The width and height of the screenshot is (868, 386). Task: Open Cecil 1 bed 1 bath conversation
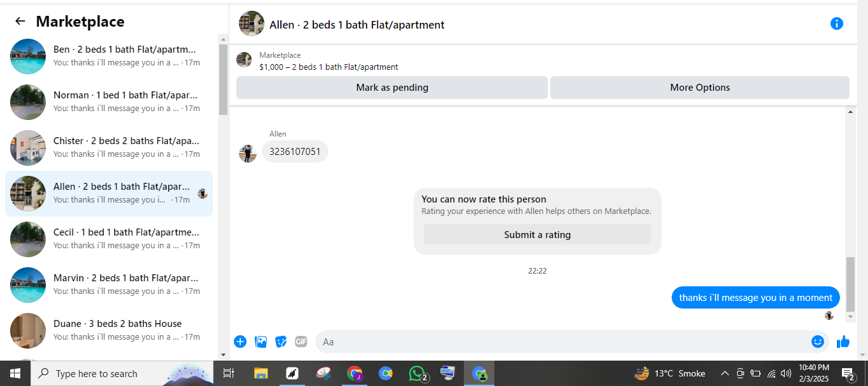coord(109,239)
